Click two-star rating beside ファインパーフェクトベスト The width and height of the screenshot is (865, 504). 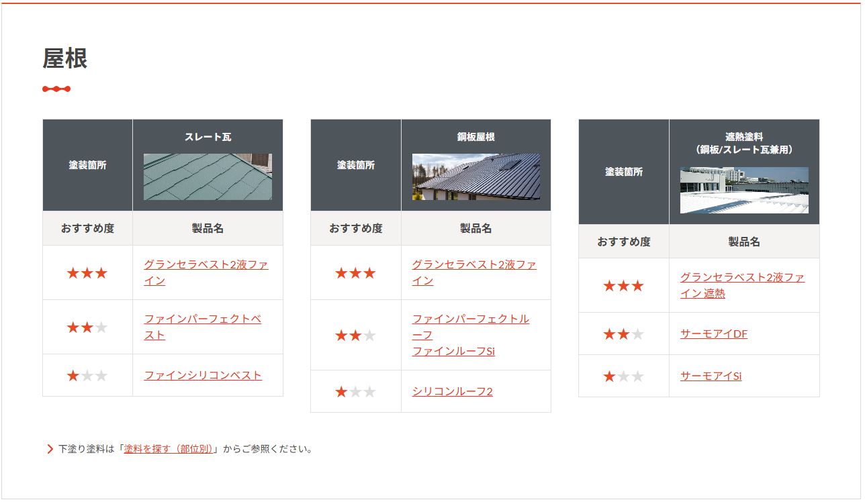pyautogui.click(x=87, y=327)
